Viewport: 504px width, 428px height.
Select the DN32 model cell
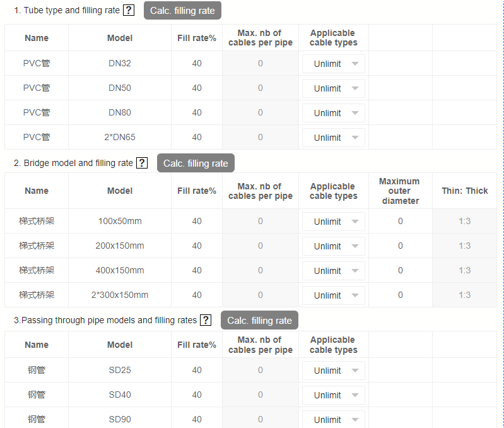point(120,63)
